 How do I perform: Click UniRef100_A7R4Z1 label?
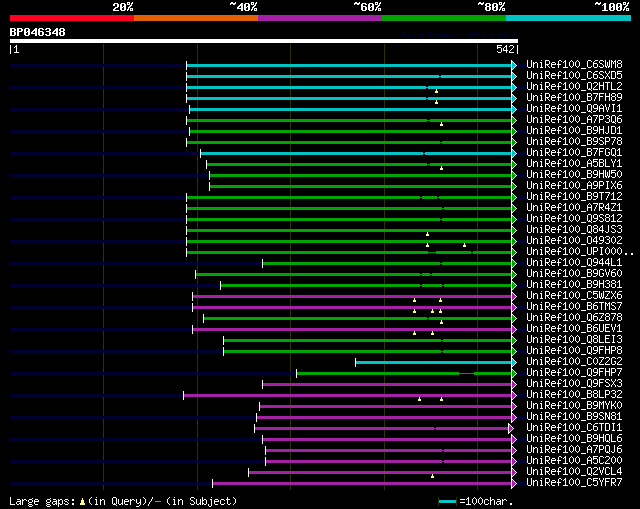[574, 208]
